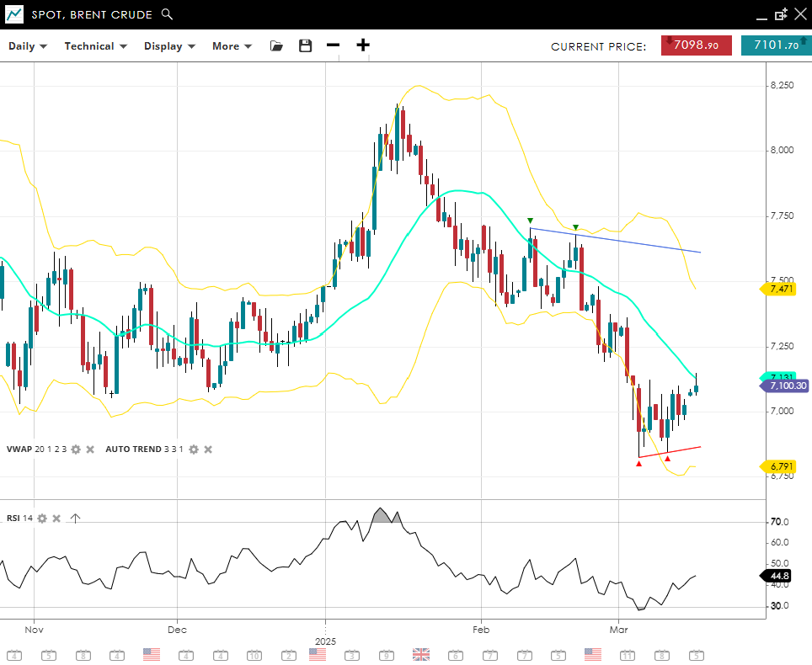Zoom out with the minus icon
Screen dimensions: 812x665
334,45
